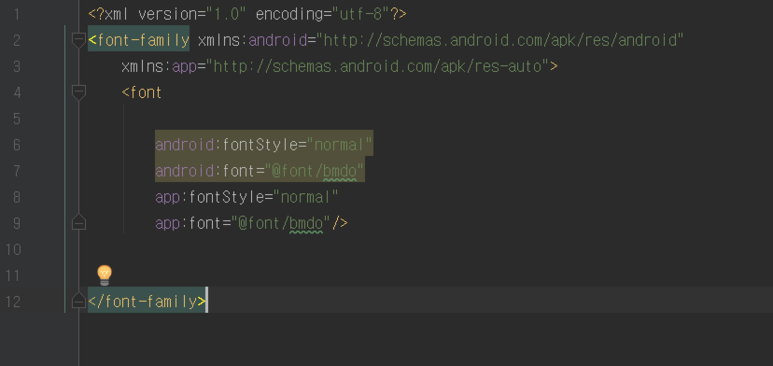Click the fold end marker on line 12
This screenshot has width=773, height=366.
[x=79, y=300]
